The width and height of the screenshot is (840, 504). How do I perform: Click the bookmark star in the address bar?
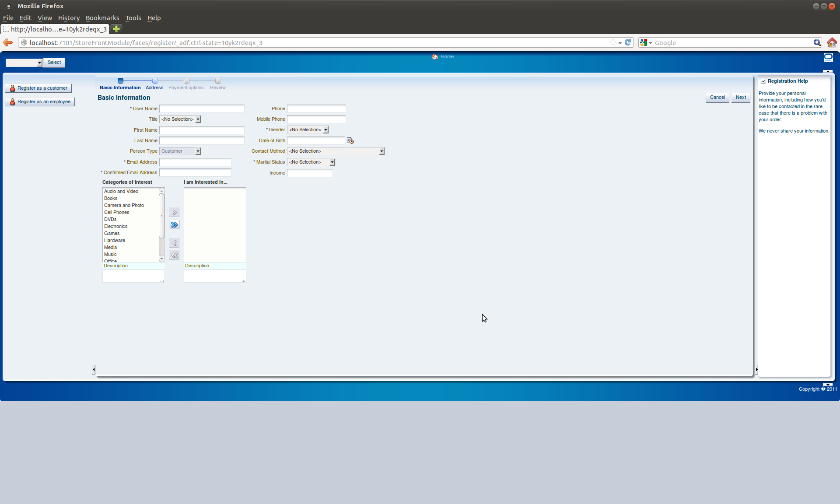(613, 42)
